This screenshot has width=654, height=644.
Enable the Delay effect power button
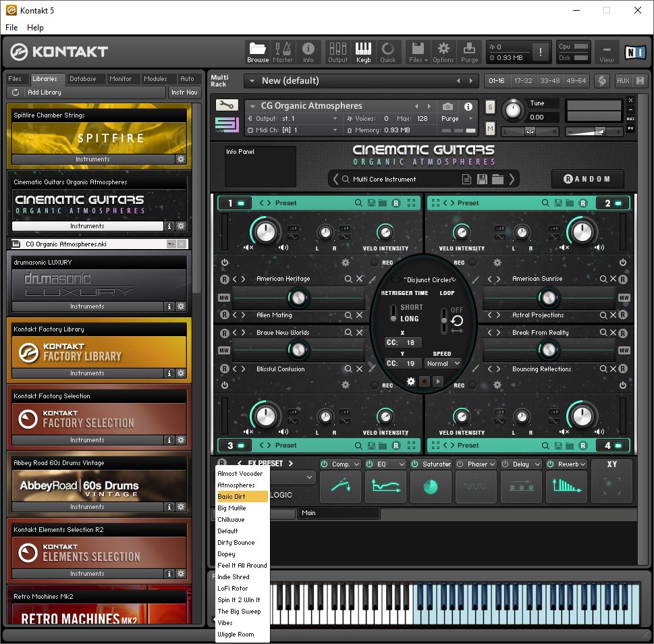click(505, 464)
